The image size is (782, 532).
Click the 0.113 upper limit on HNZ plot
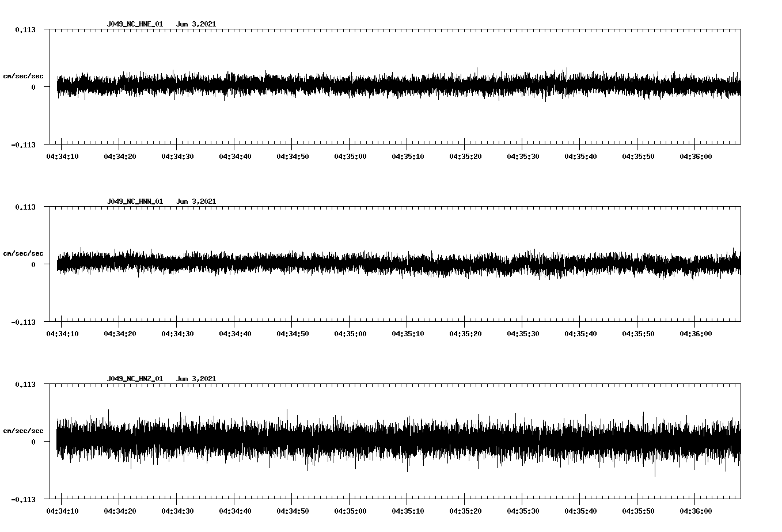click(x=25, y=385)
